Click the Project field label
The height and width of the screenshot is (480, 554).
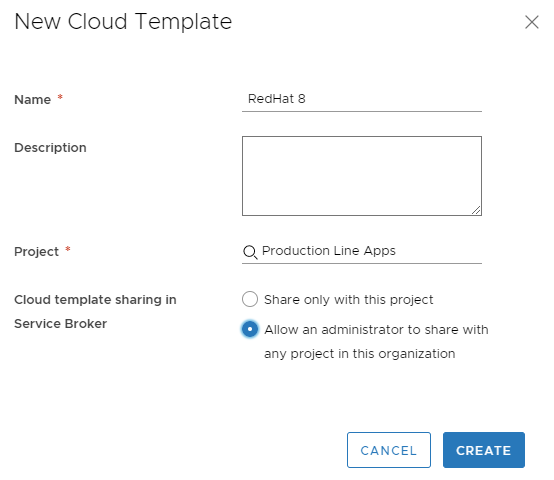[36, 252]
